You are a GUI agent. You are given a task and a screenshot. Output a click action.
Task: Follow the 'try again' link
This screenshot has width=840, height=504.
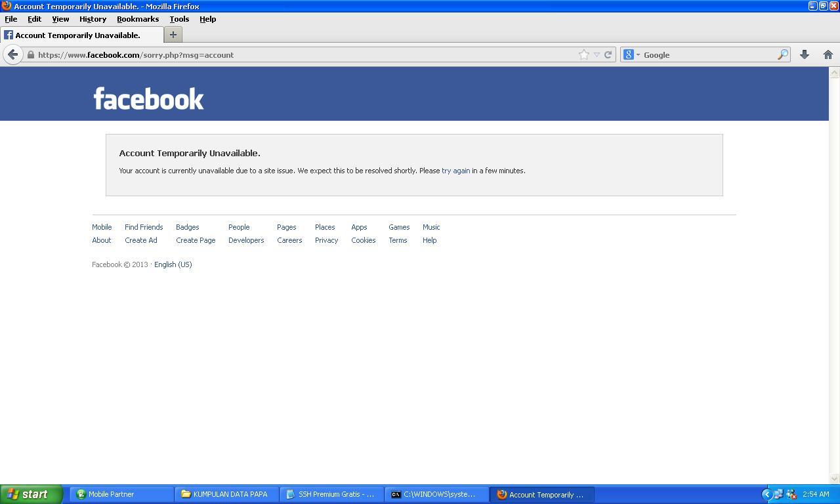tap(455, 171)
